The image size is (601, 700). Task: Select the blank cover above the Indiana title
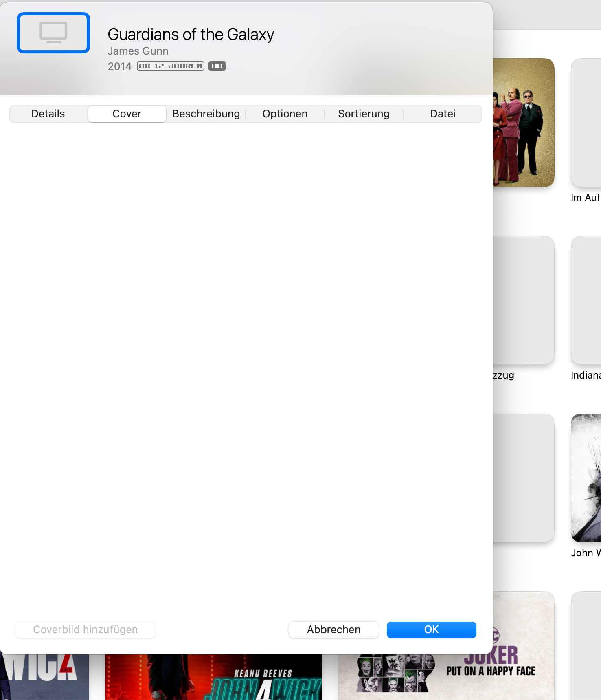[x=586, y=300]
